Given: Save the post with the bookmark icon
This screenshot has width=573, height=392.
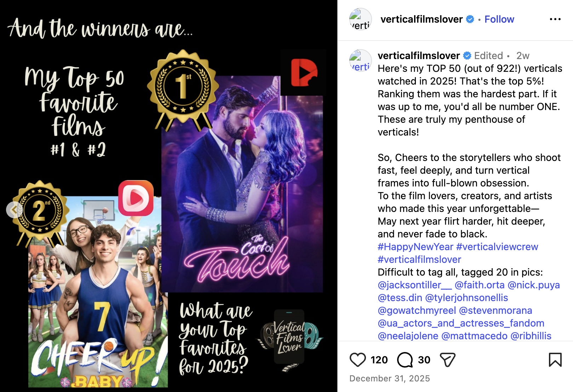Looking at the screenshot, I should [x=555, y=360].
